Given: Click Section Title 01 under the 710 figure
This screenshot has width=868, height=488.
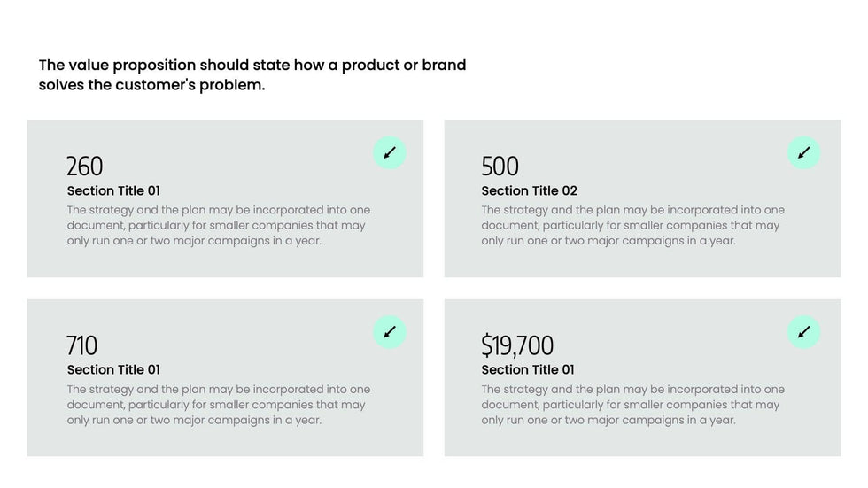Looking at the screenshot, I should [x=113, y=369].
